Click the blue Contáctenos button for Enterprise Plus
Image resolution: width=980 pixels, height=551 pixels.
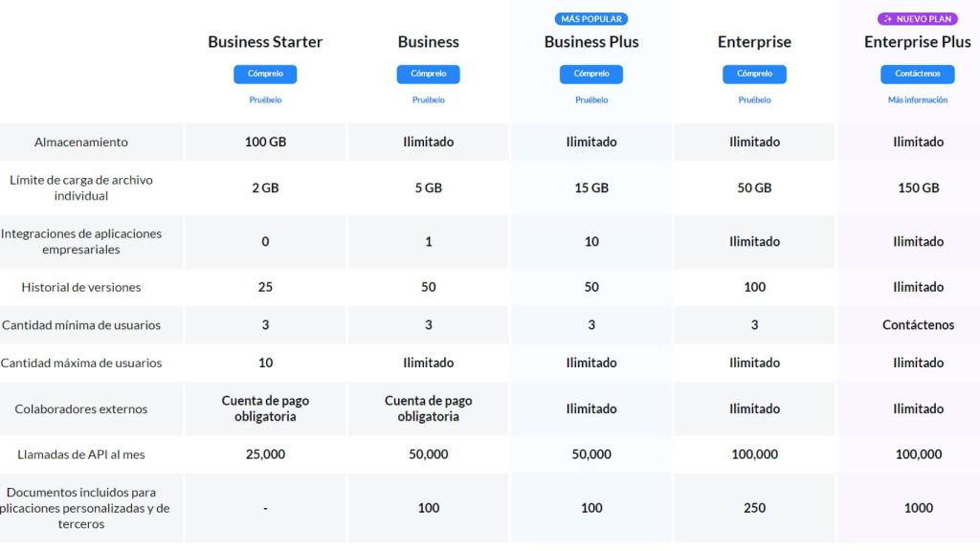(918, 74)
